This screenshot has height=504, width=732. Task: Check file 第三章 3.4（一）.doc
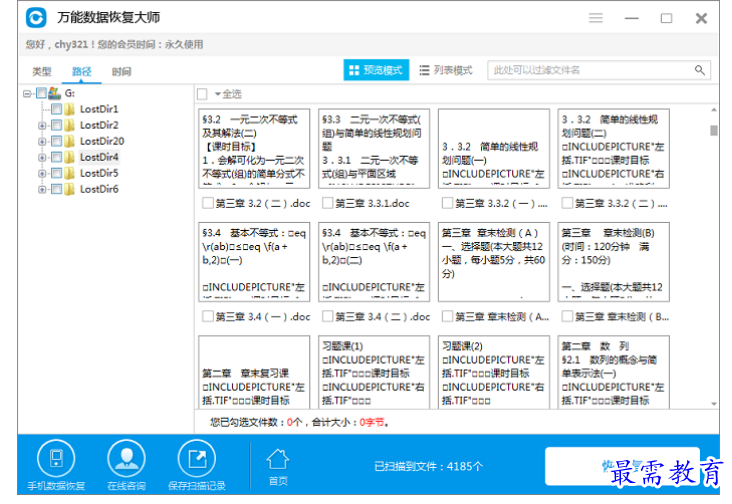point(208,316)
